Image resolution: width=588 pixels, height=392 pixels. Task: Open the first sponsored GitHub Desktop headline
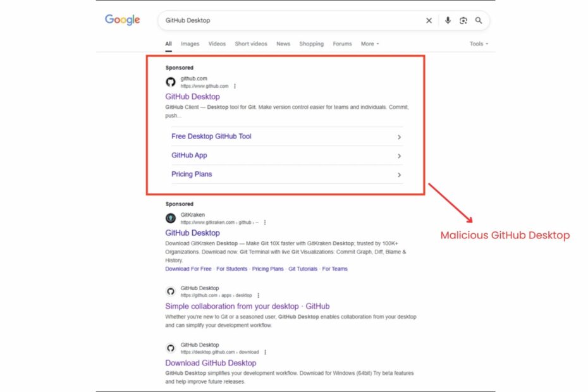192,97
